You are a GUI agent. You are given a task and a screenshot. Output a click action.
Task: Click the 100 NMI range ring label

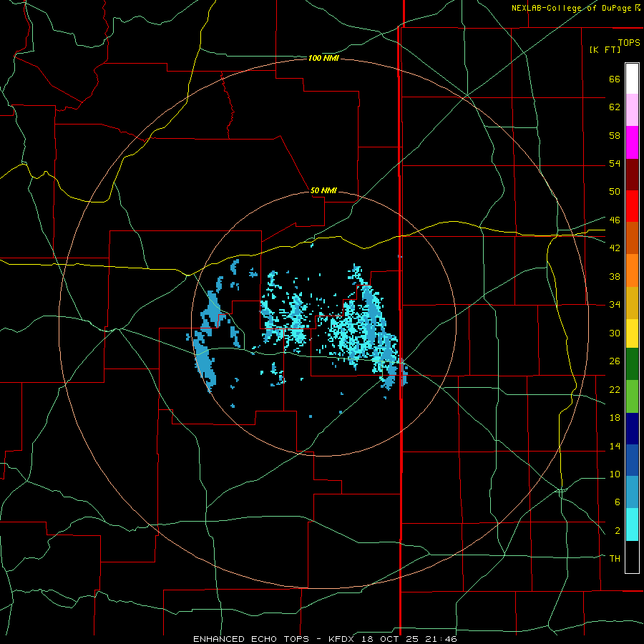(x=323, y=59)
